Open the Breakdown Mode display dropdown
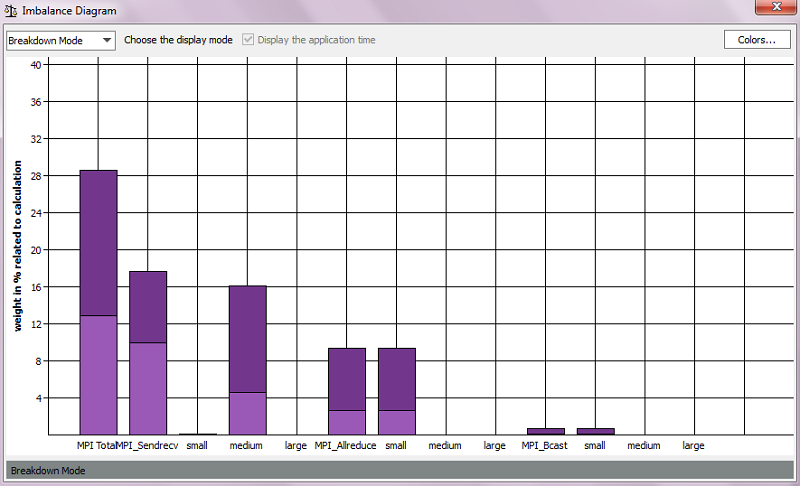Image resolution: width=800 pixels, height=486 pixels. [61, 40]
